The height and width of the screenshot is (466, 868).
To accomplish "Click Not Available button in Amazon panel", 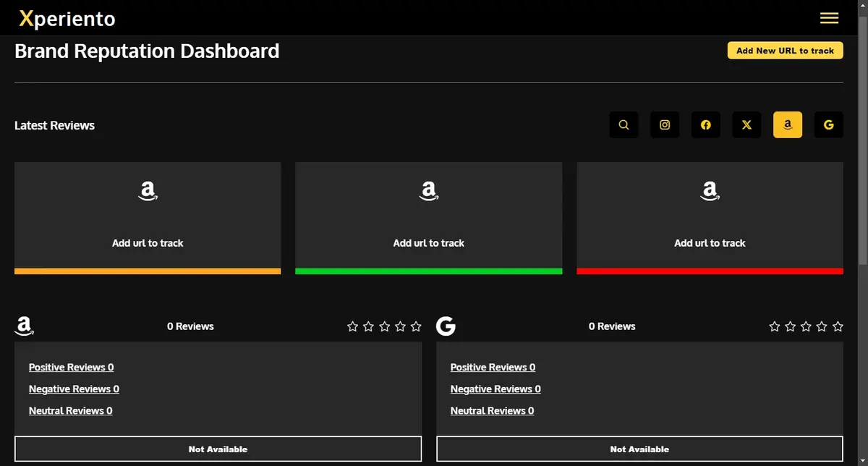I will (x=218, y=449).
